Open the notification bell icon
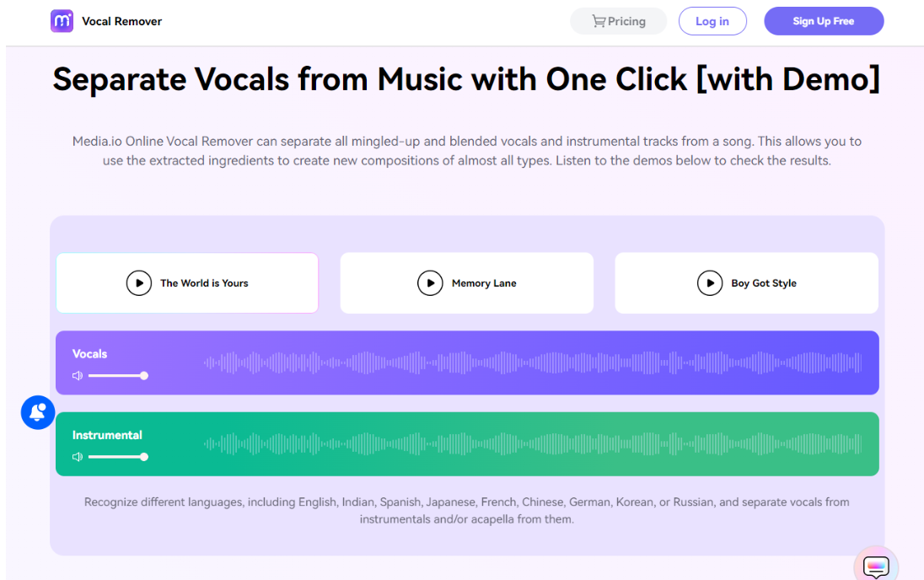The image size is (924, 580). [x=38, y=412]
